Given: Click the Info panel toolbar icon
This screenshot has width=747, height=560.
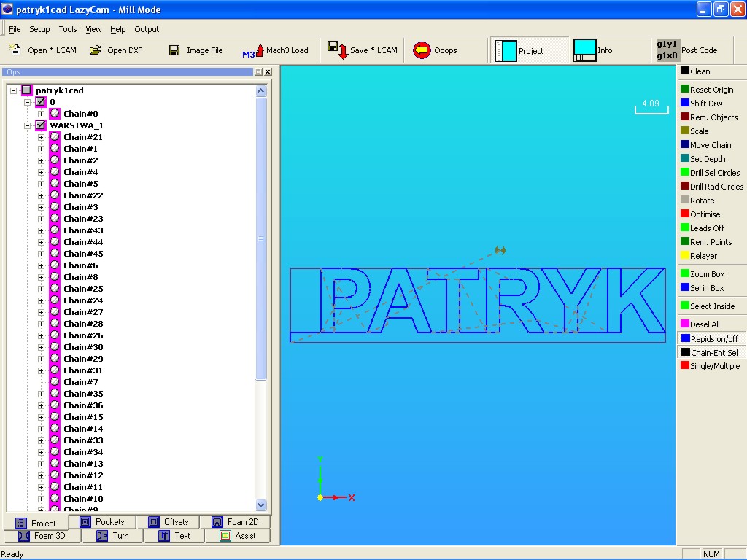Looking at the screenshot, I should (584, 50).
